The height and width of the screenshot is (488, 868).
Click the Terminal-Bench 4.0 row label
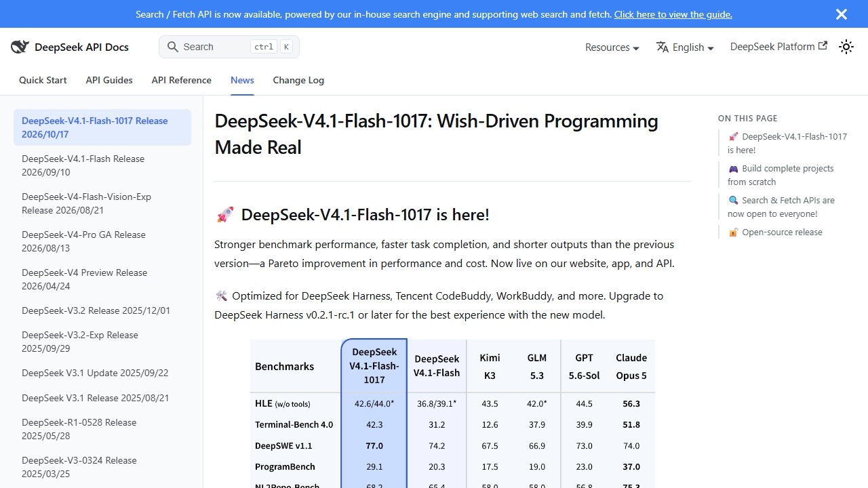(x=294, y=424)
